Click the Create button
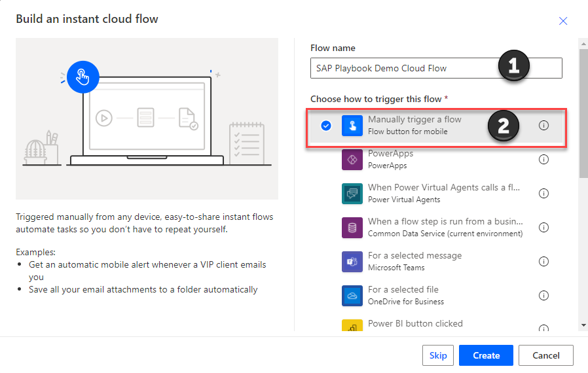Image resolution: width=588 pixels, height=373 pixels. [486, 355]
